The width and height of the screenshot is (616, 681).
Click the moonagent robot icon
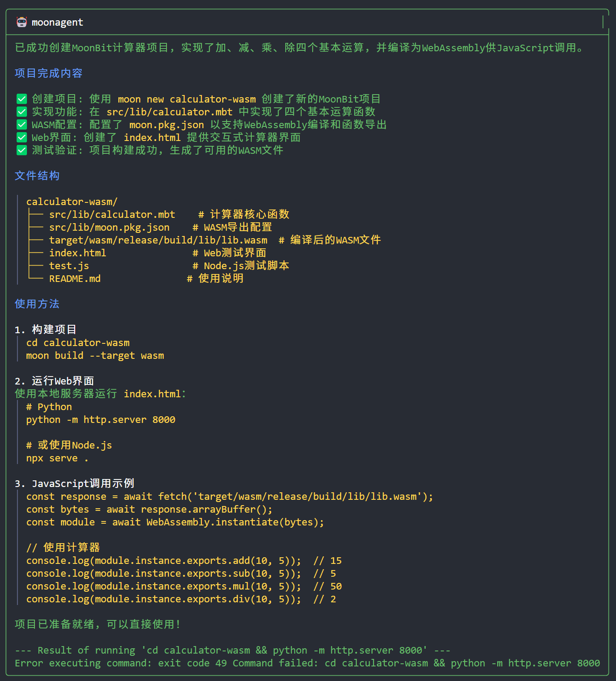(x=22, y=22)
